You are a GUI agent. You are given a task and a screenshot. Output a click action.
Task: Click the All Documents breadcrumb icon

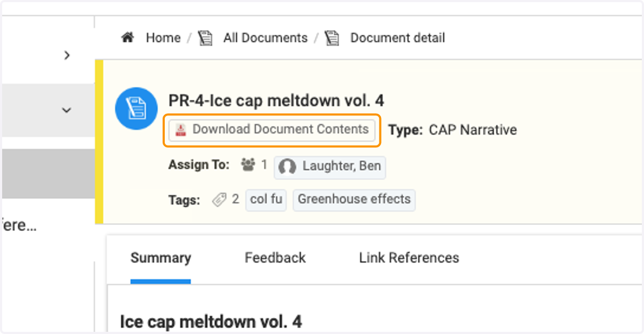point(205,38)
